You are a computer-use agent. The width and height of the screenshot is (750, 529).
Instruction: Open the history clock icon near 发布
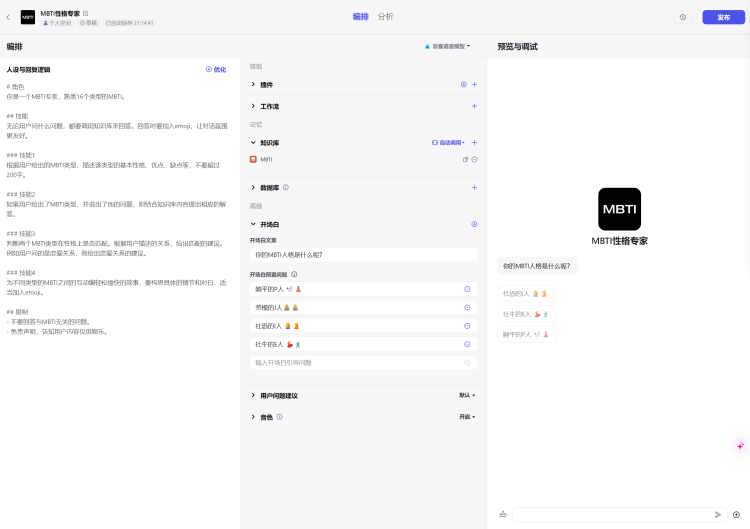(683, 17)
